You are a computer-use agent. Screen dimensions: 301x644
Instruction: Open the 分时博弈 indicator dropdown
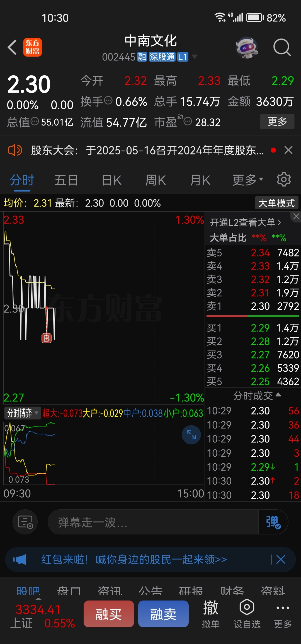coord(23,413)
